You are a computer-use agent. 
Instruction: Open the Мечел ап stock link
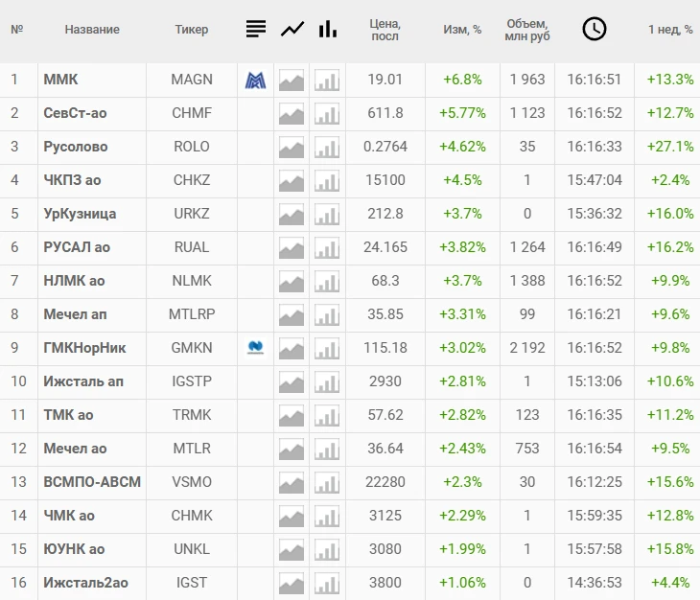point(75,314)
